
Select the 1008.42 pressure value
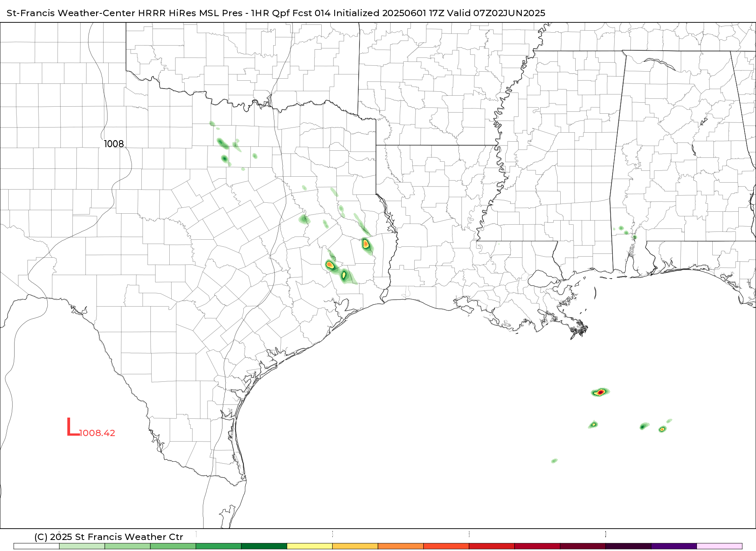(x=97, y=433)
